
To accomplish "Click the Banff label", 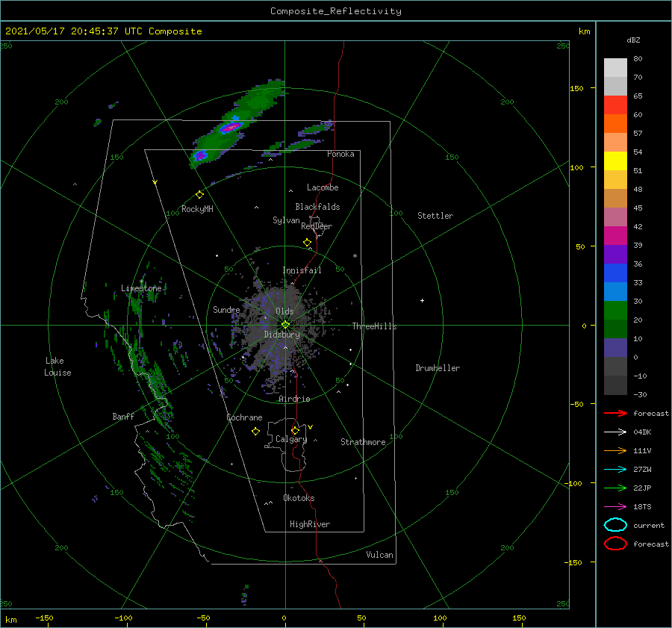I will click(123, 416).
